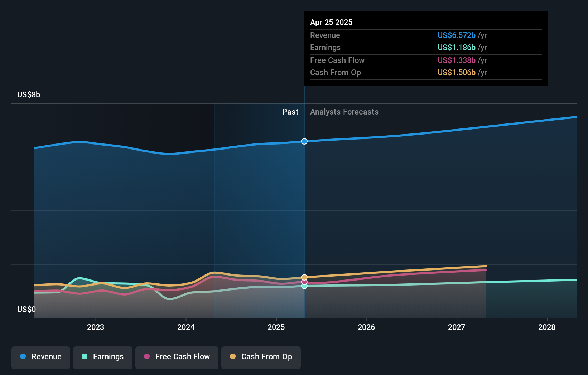Click the blue Revenue legend dot
Viewport: 588px width, 375px height.
pyautogui.click(x=23, y=356)
